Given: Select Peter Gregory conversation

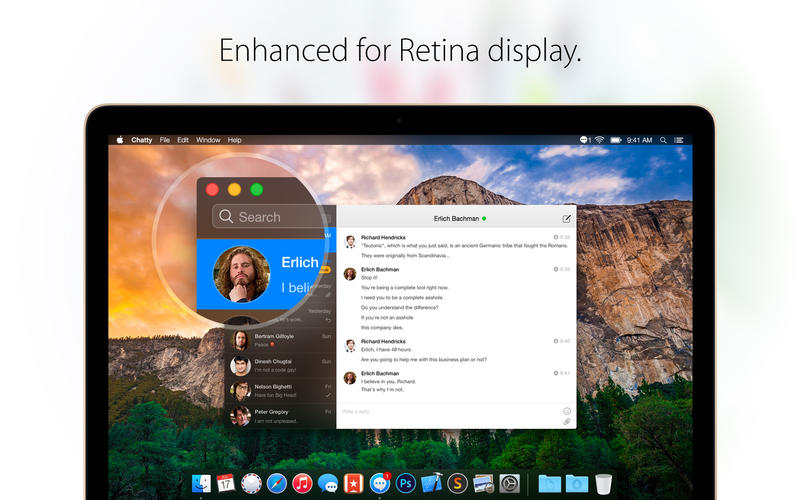Looking at the screenshot, I should tap(281, 416).
